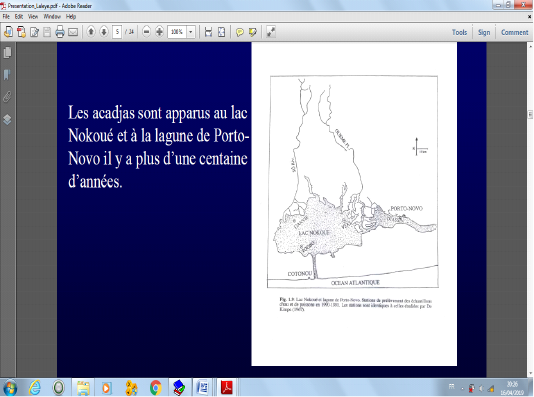The image size is (534, 397).
Task: Go to next page arrow
Action: coord(104,32)
